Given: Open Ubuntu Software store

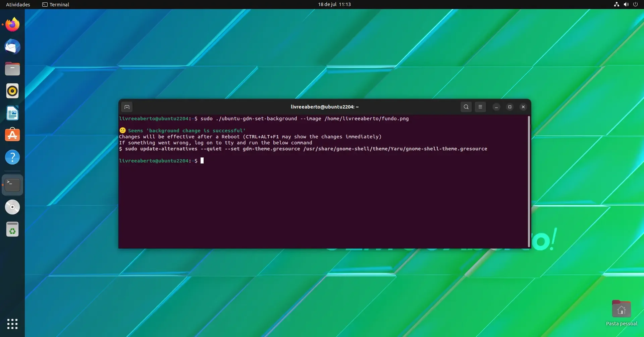Looking at the screenshot, I should click(x=12, y=135).
